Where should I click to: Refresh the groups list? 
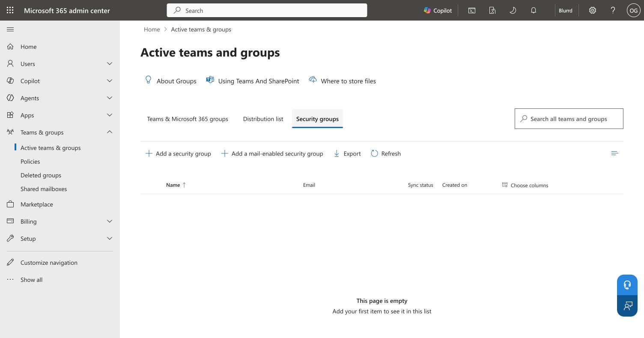[386, 153]
